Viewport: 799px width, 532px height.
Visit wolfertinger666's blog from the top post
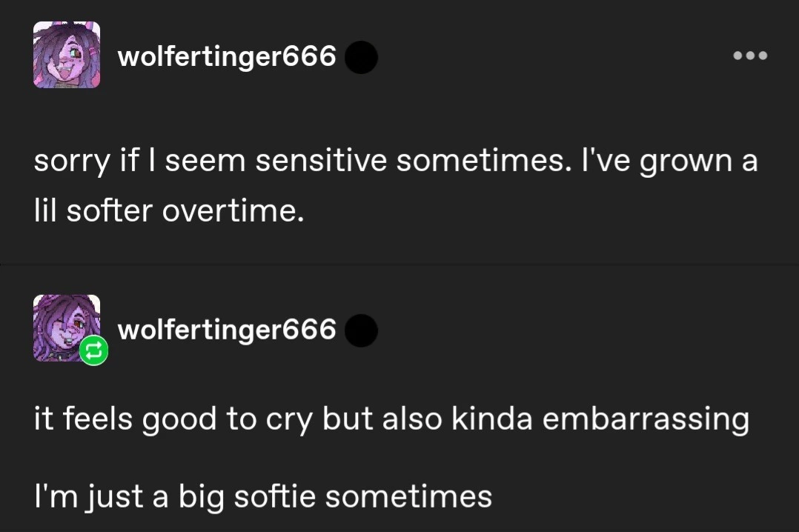[227, 56]
